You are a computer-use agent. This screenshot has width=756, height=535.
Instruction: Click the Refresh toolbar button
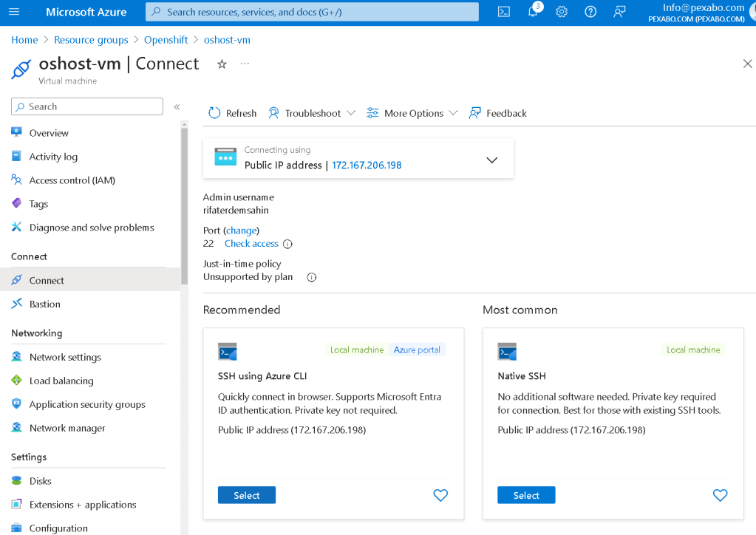[232, 113]
